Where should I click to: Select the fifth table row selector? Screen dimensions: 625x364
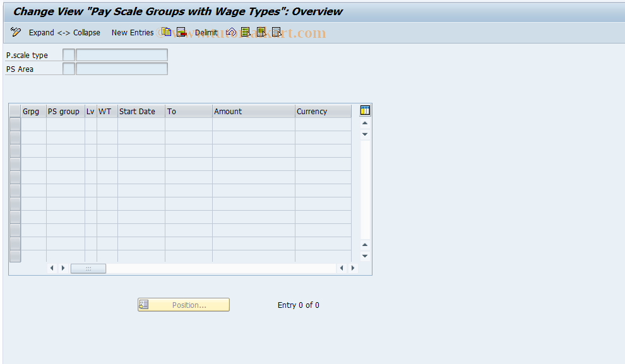click(15, 177)
